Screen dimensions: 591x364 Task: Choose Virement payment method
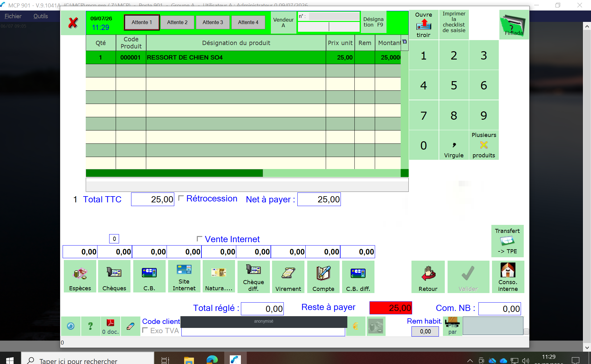click(288, 276)
